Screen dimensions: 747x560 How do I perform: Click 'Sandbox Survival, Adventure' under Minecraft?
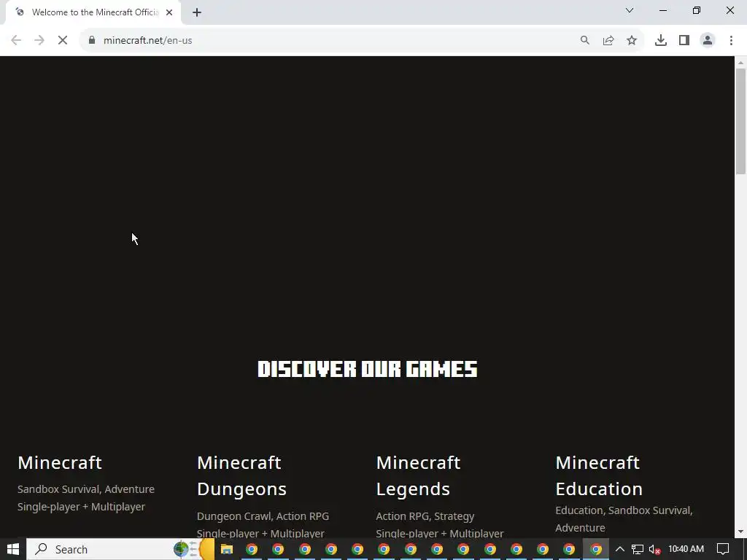(86, 489)
